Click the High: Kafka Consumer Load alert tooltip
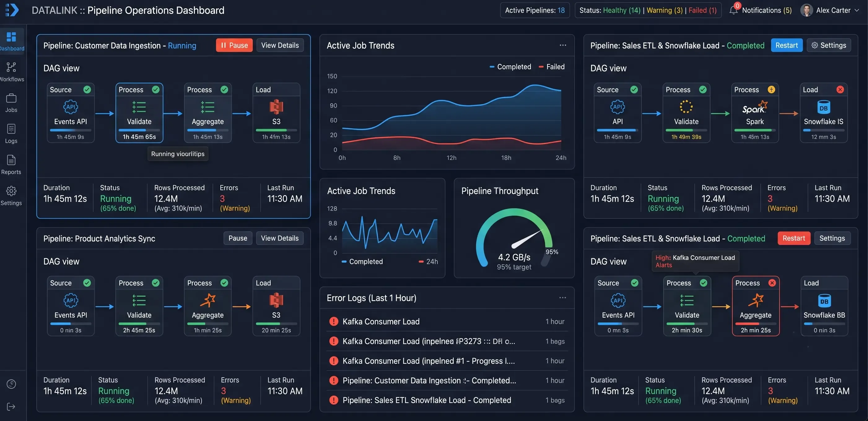This screenshot has width=868, height=421. coord(695,261)
